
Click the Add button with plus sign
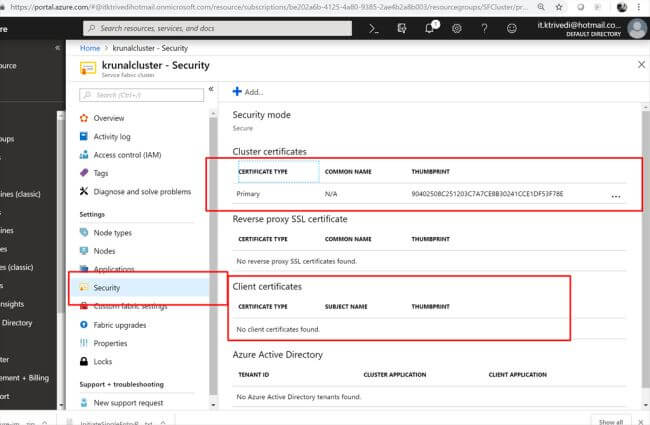point(248,92)
